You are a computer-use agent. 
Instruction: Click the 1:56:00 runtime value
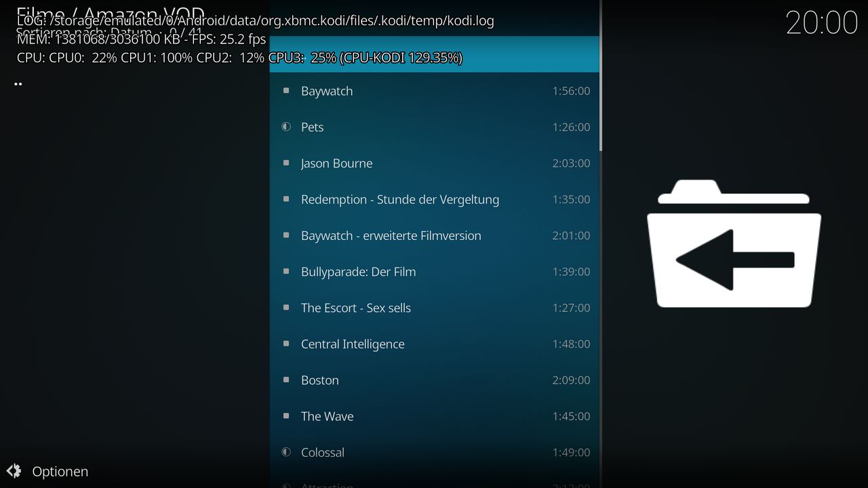571,91
